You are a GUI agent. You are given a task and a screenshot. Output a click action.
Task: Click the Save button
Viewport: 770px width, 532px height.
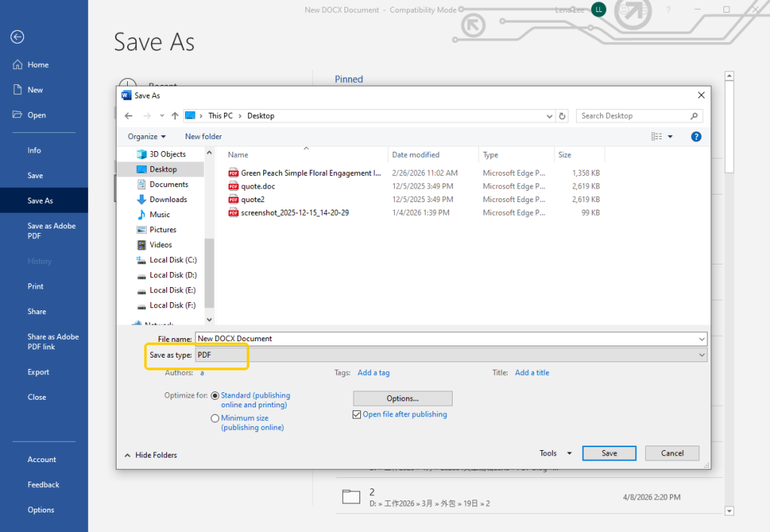609,453
